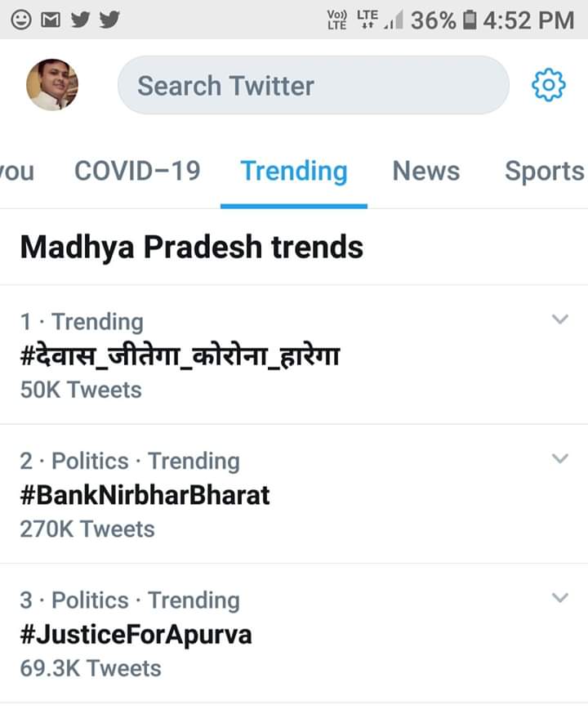Select the Trending tab
Screen dimensions: 588x714
tap(294, 171)
